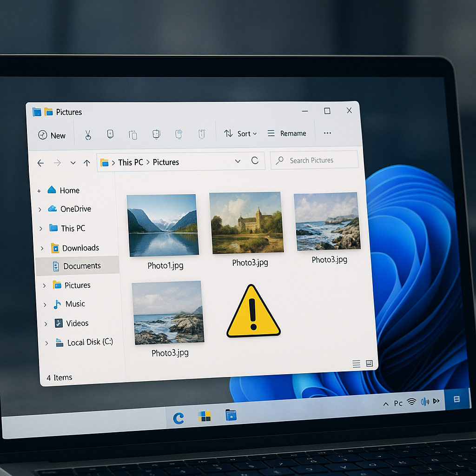Click the toolbar icon right of Cut

pos(110,134)
